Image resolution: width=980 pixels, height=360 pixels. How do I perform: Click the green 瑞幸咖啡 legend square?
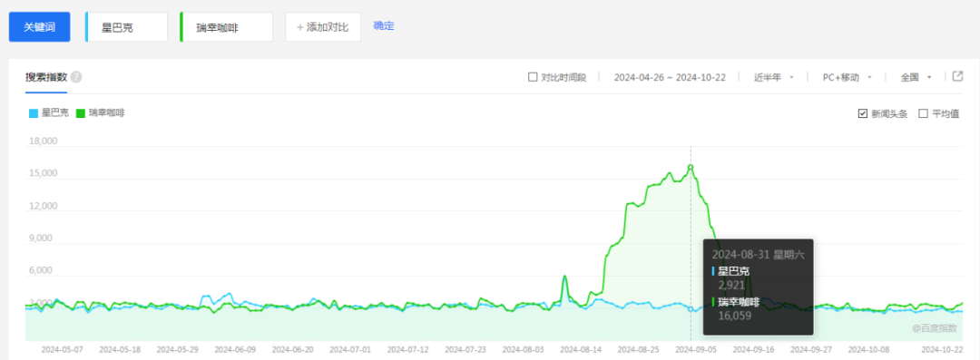click(x=80, y=113)
